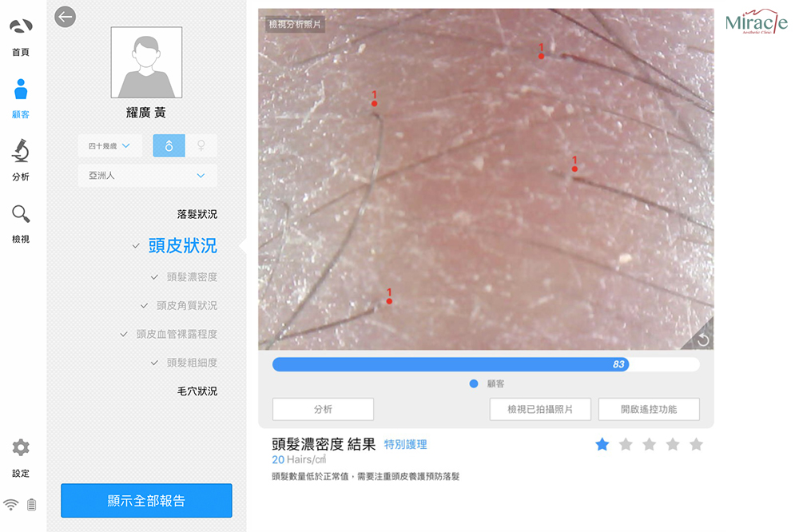Screen dimensions: 799x532
Task: Click the 顯示全部報告 button
Action: (146, 501)
